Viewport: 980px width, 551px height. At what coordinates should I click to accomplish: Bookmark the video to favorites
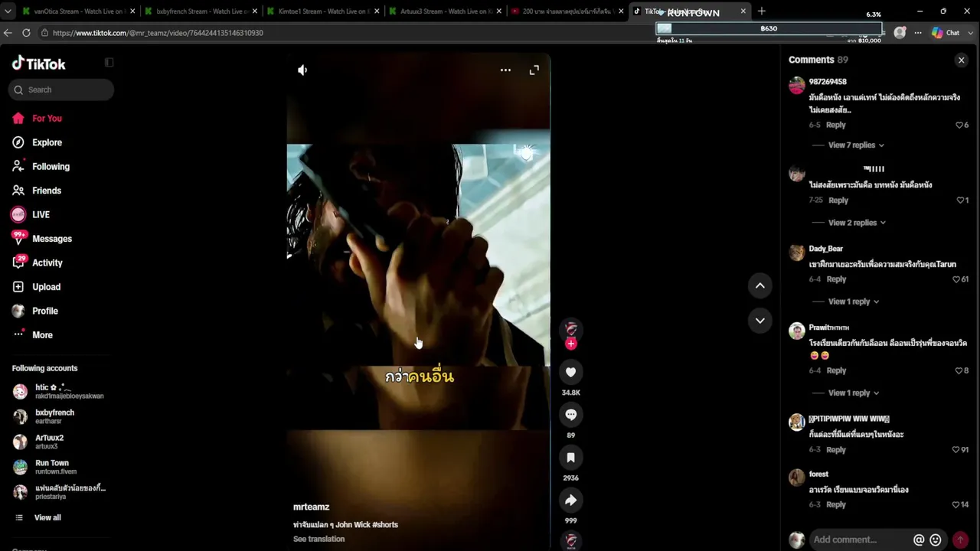pyautogui.click(x=570, y=458)
